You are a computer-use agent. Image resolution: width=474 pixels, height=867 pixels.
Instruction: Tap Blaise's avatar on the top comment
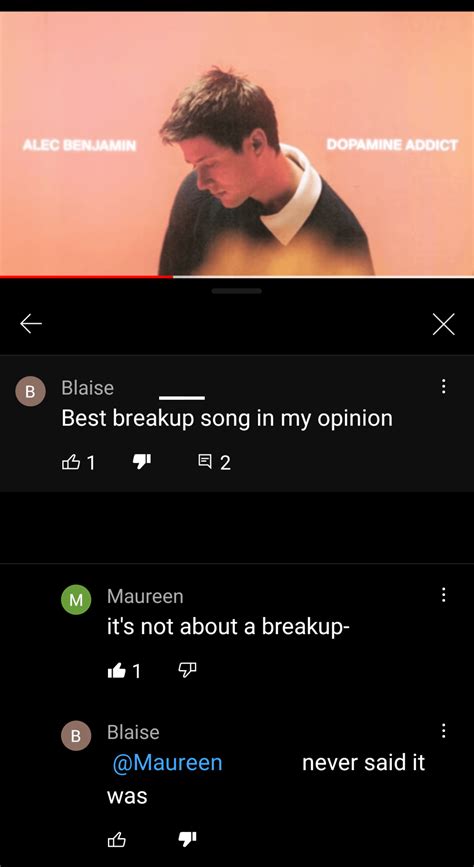[30, 391]
